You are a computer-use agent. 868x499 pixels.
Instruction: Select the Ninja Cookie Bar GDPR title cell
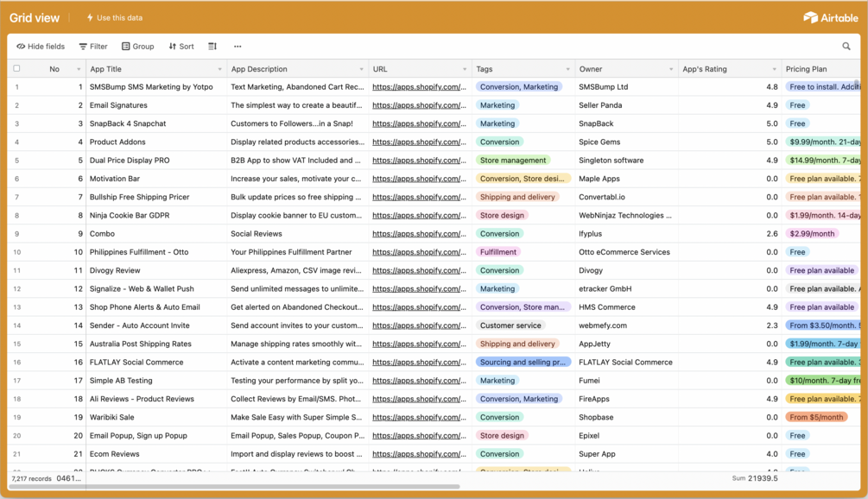tap(156, 215)
